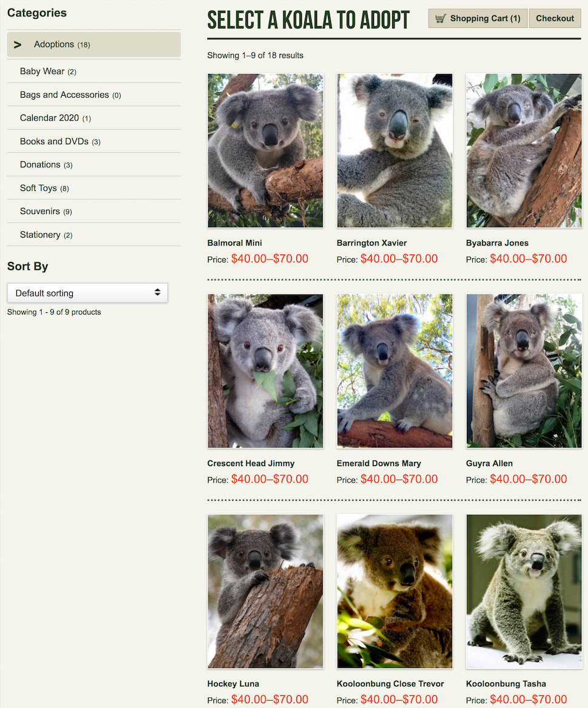Open the Kooloonbung Tasha koala photo
Screen dimensions: 588x708
coord(524,592)
